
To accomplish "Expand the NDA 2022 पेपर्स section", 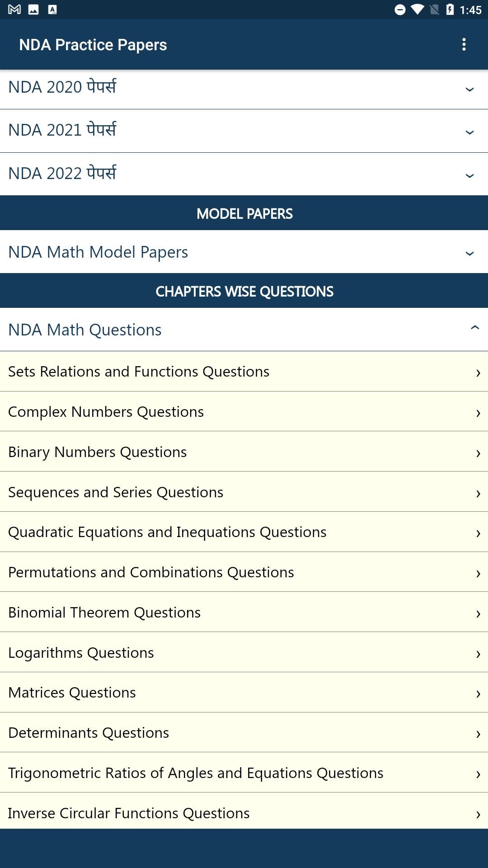I will (244, 174).
